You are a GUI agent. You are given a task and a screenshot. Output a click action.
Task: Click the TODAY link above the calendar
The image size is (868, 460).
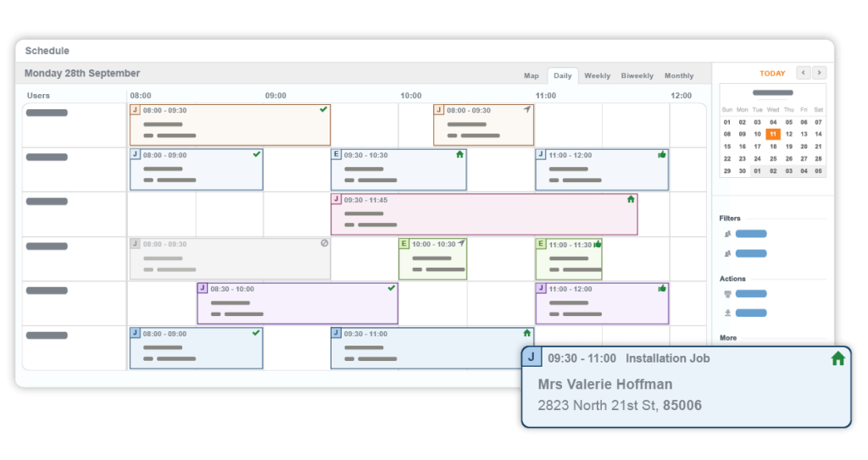[x=772, y=73]
